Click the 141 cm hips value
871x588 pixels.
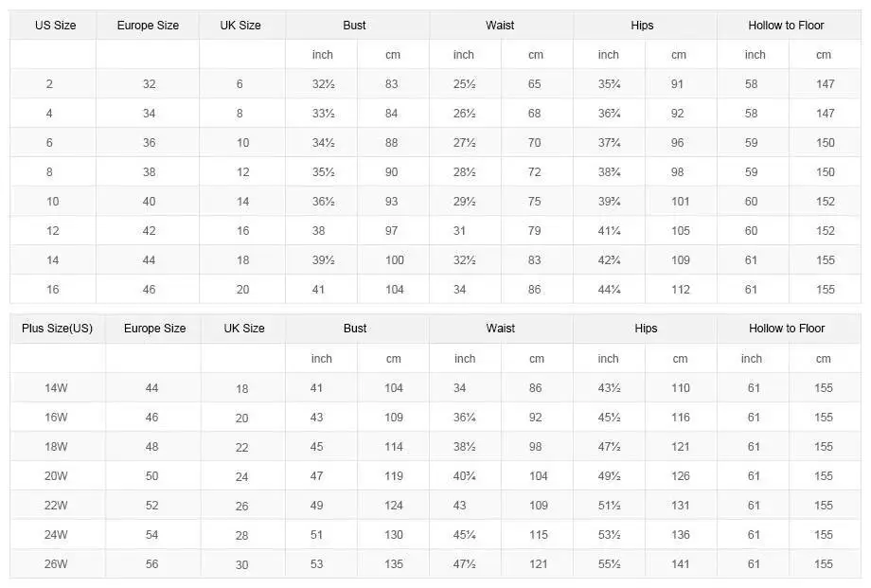pyautogui.click(x=681, y=564)
